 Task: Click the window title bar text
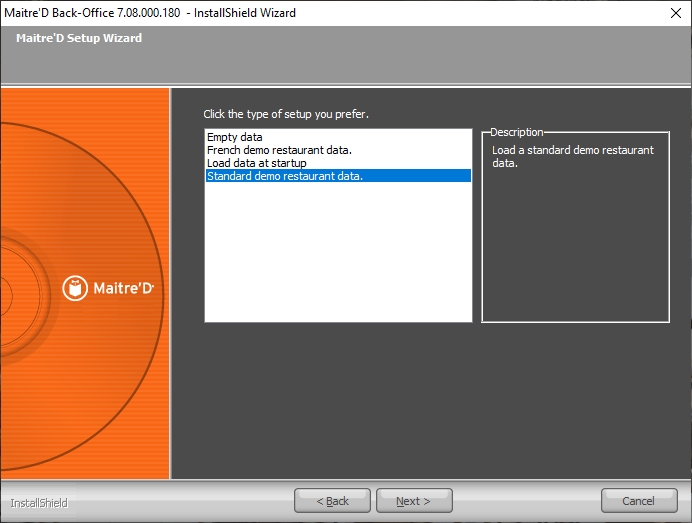pyautogui.click(x=150, y=13)
